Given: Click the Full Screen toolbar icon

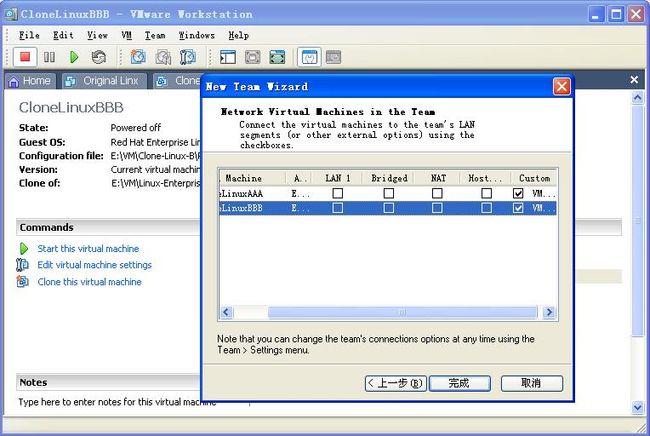Looking at the screenshot, I should tap(277, 57).
